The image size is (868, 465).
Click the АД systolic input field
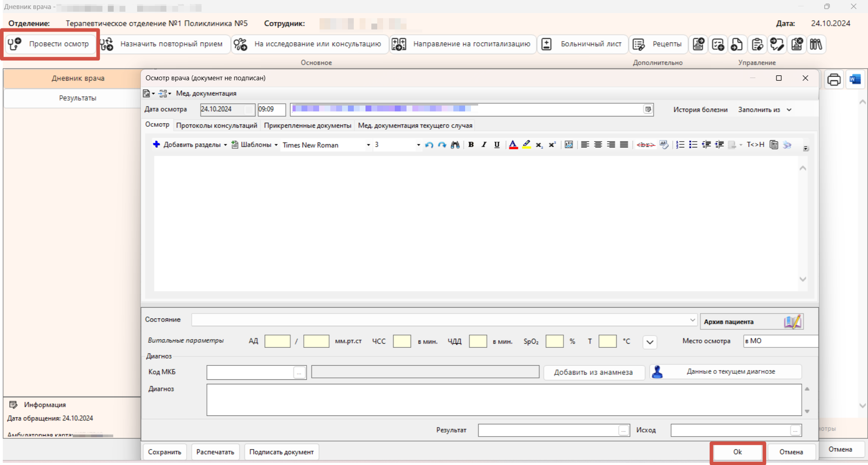tap(278, 341)
